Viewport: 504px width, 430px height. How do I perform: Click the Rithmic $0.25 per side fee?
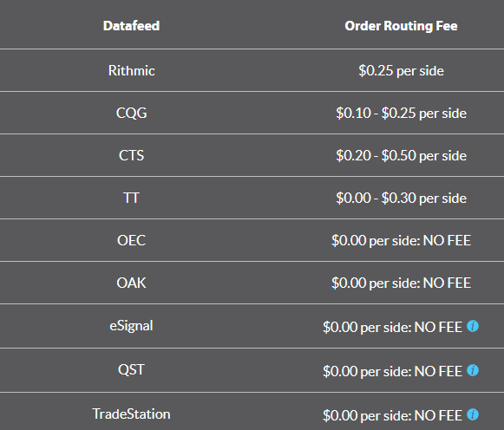pyautogui.click(x=401, y=70)
